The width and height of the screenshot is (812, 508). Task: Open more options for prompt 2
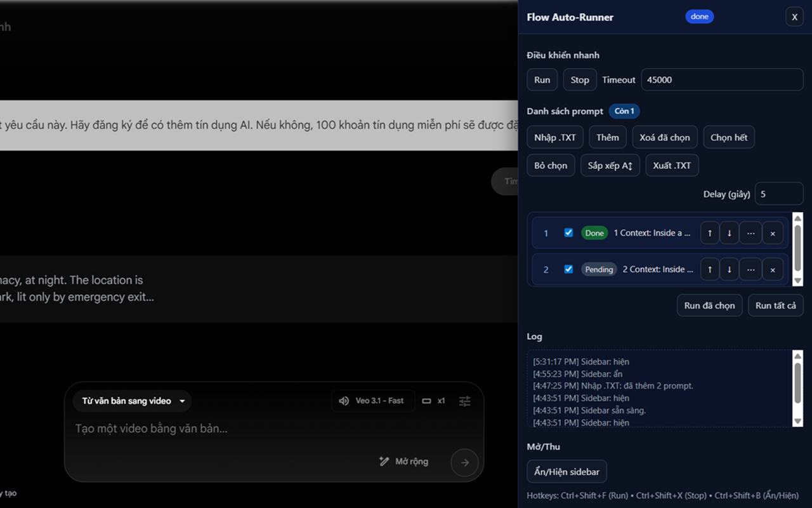[750, 269]
